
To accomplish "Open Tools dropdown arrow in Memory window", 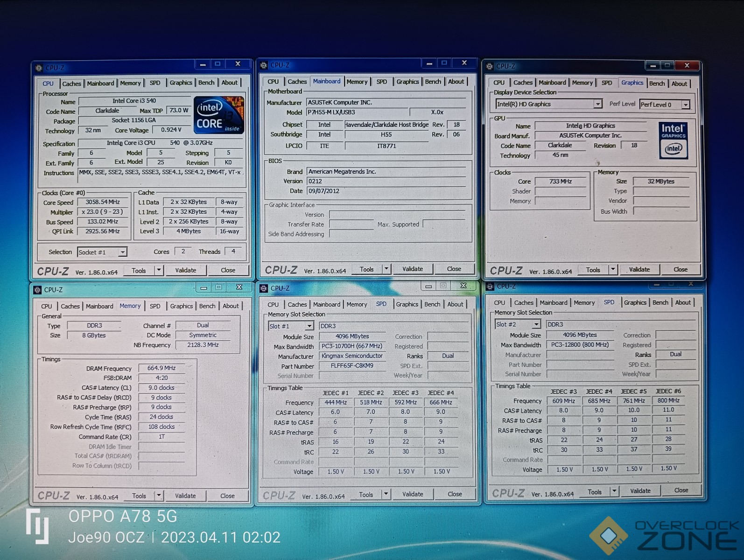I will pyautogui.click(x=159, y=496).
